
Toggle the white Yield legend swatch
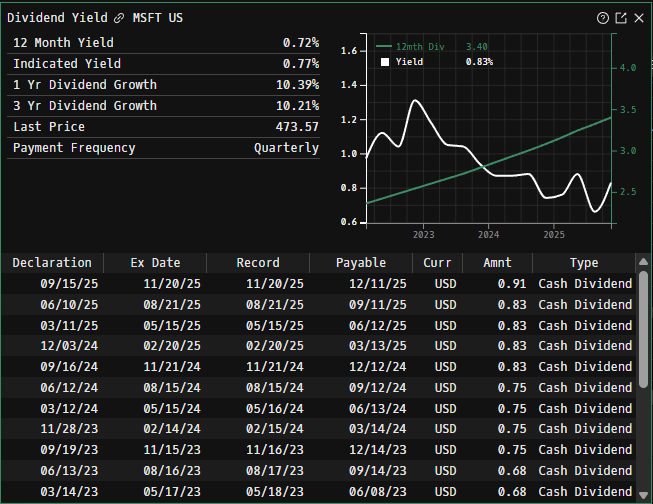[x=385, y=62]
